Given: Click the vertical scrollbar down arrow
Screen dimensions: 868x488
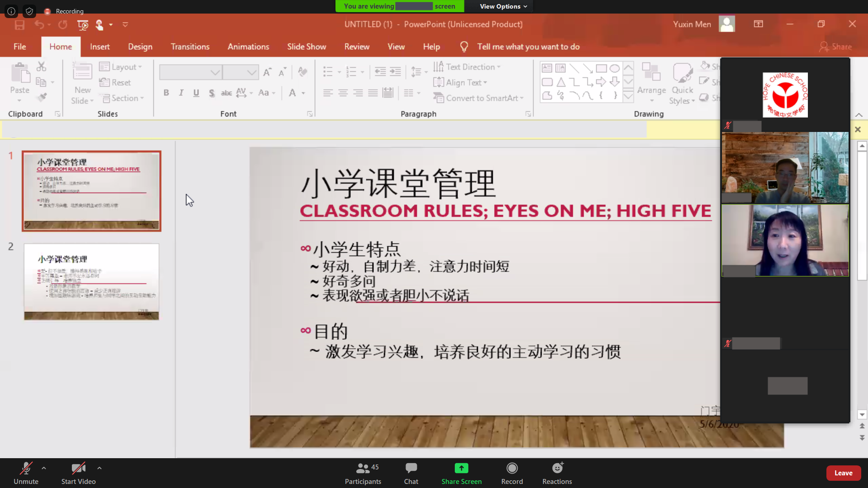Looking at the screenshot, I should (x=862, y=414).
